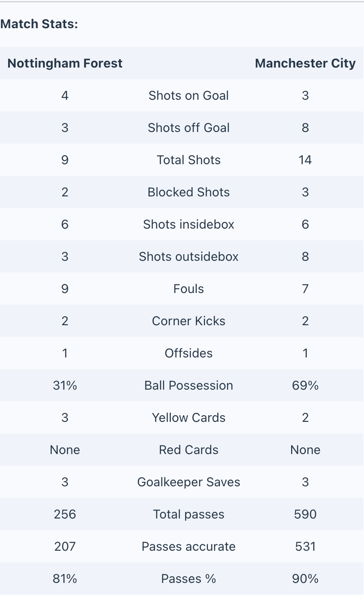
Task: Select the Total Shots row label
Action: pyautogui.click(x=189, y=160)
